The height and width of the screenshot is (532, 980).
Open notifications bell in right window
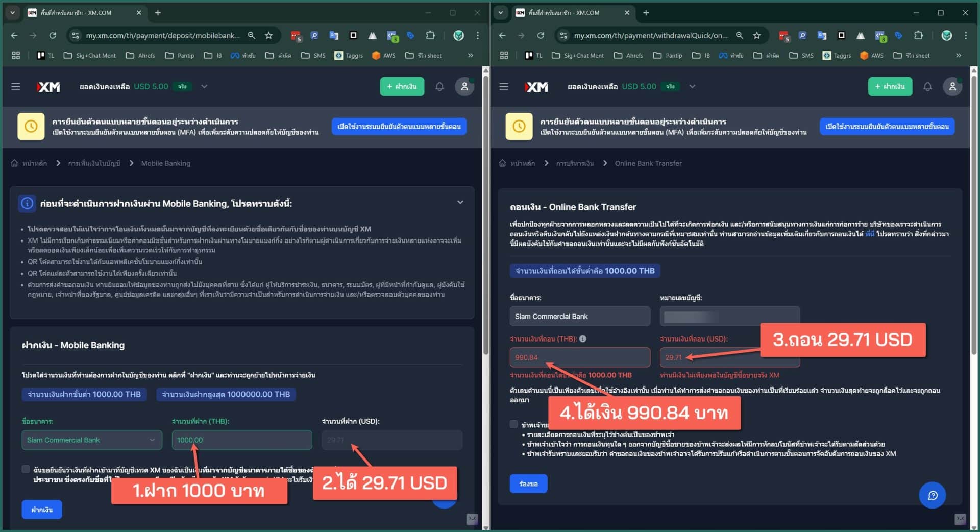coord(927,87)
